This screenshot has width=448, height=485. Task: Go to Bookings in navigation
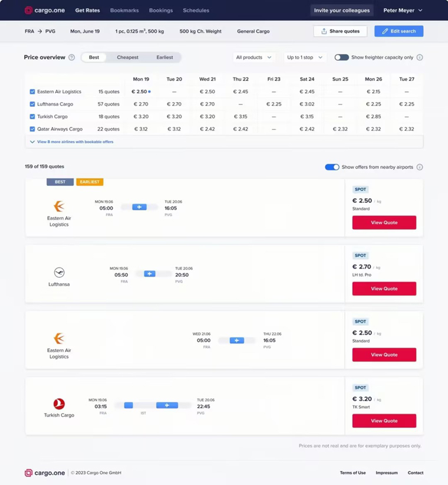pyautogui.click(x=161, y=10)
